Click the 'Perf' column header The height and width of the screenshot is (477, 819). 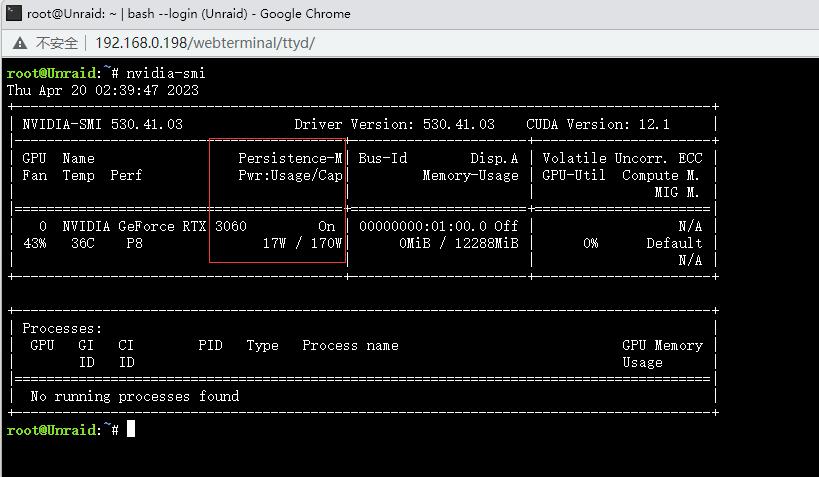pos(126,176)
